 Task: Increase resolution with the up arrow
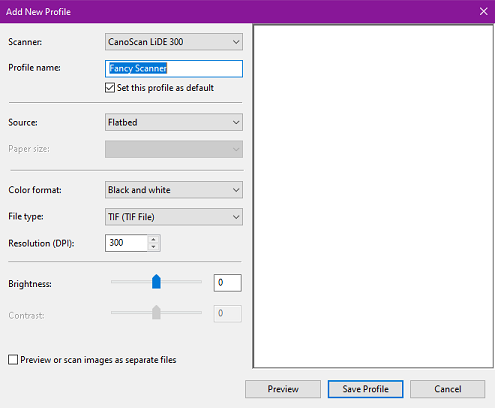pos(153,239)
